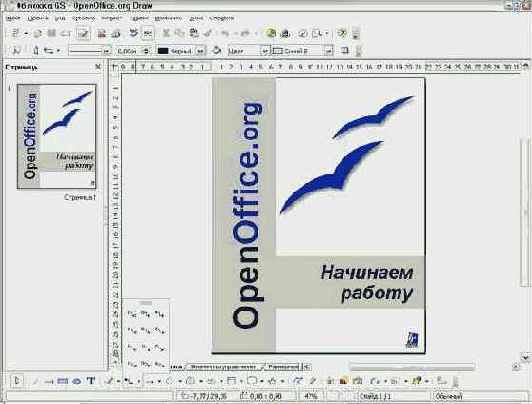Open the Файл menu
Screen dimensions: 532x404
click(13, 18)
